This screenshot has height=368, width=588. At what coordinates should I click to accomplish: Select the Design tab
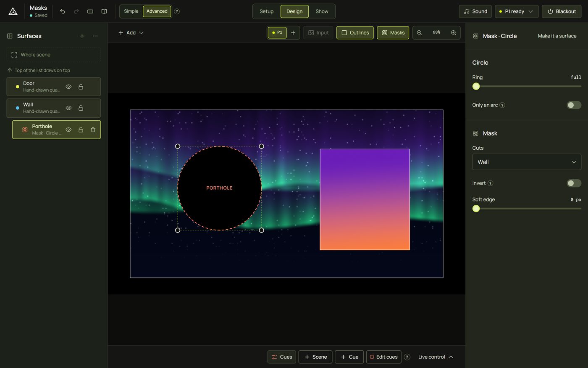(x=294, y=11)
